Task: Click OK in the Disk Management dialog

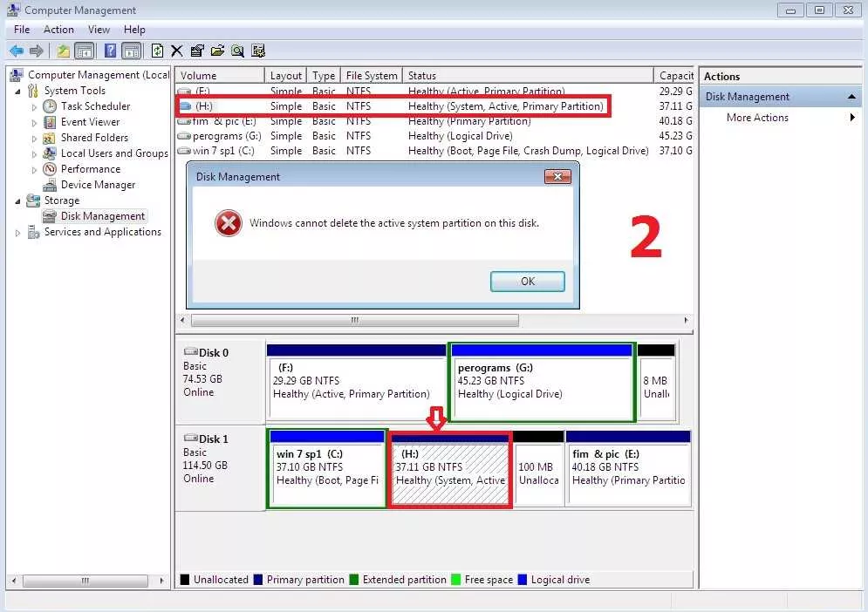Action: pyautogui.click(x=528, y=281)
